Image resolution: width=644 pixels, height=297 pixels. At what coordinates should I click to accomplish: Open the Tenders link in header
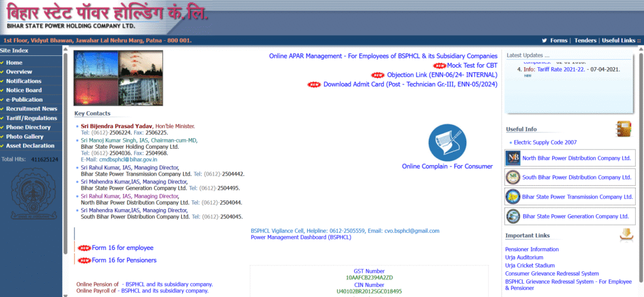click(586, 41)
